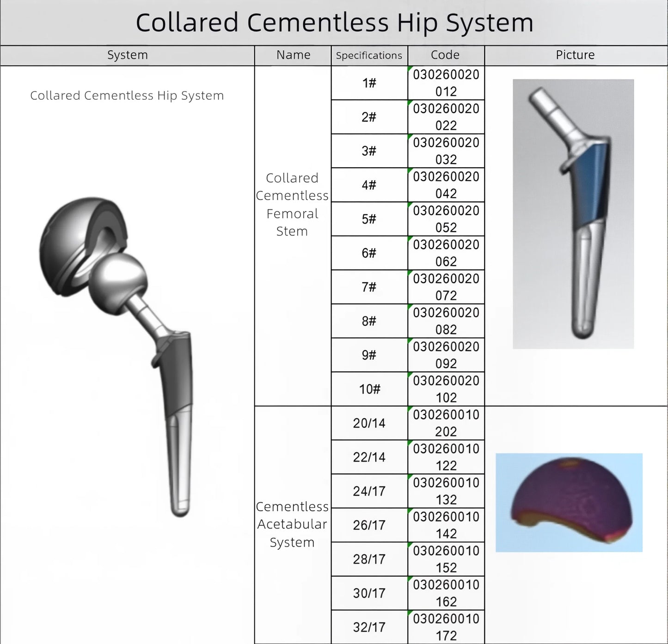The width and height of the screenshot is (668, 644).
Task: Click code cell '030260010 132'
Action: [x=446, y=491]
